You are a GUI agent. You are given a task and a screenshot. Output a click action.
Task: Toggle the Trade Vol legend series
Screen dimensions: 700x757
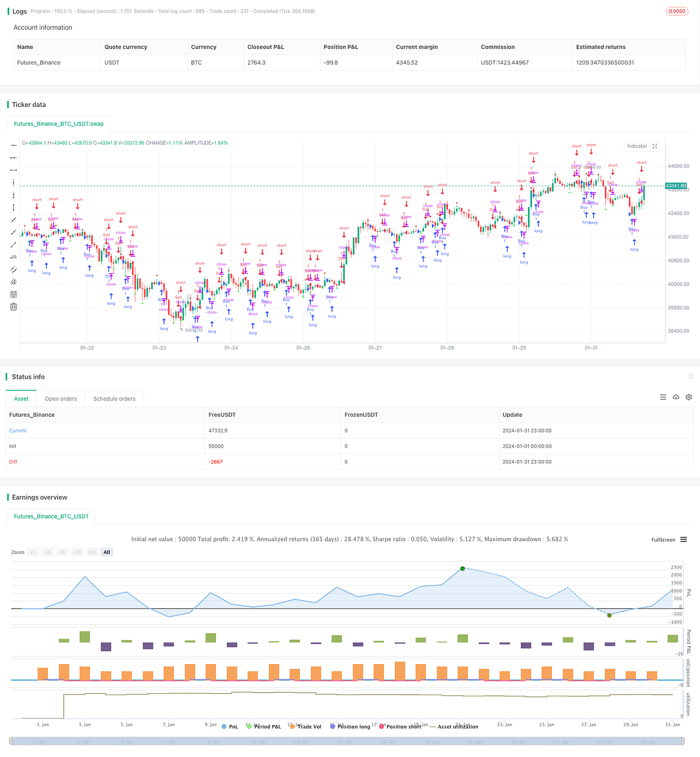(306, 727)
